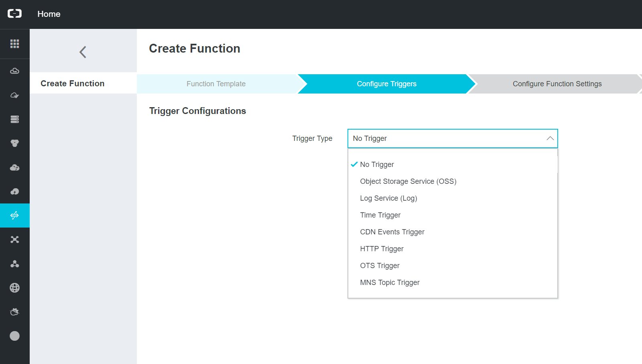Viewport: 642px width, 364px height.
Task: Select the Configure Triggers step
Action: tap(386, 84)
